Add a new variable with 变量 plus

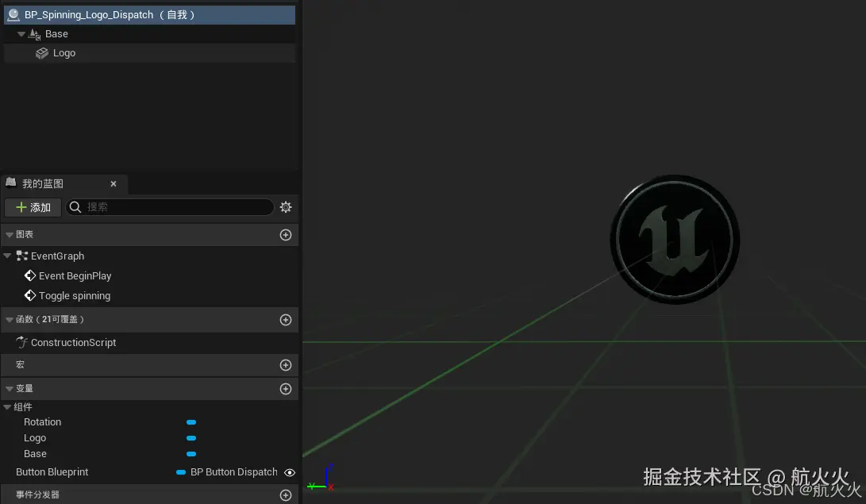[286, 389]
